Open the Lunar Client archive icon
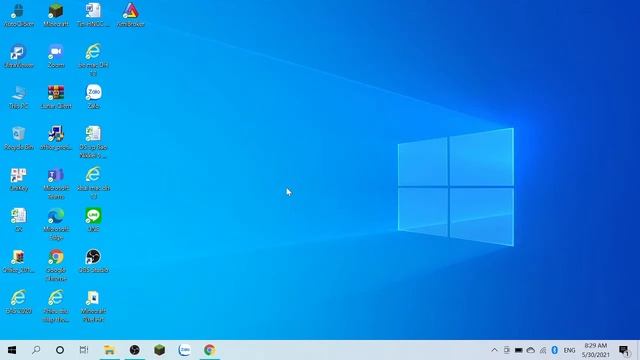Image resolution: width=640 pixels, height=360 pixels. point(56,97)
